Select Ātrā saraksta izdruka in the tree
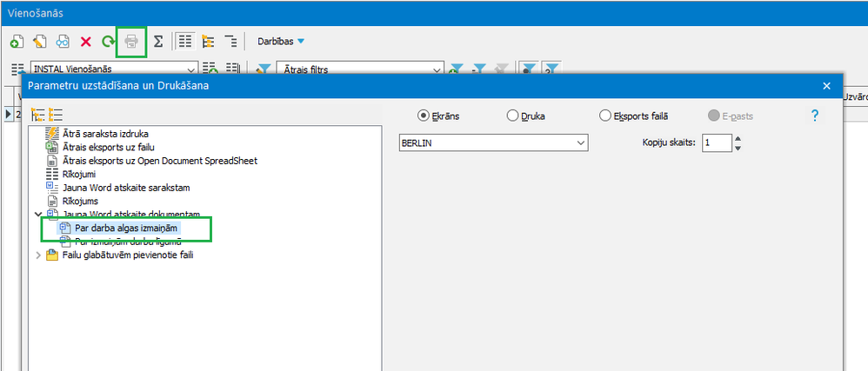 click(106, 134)
